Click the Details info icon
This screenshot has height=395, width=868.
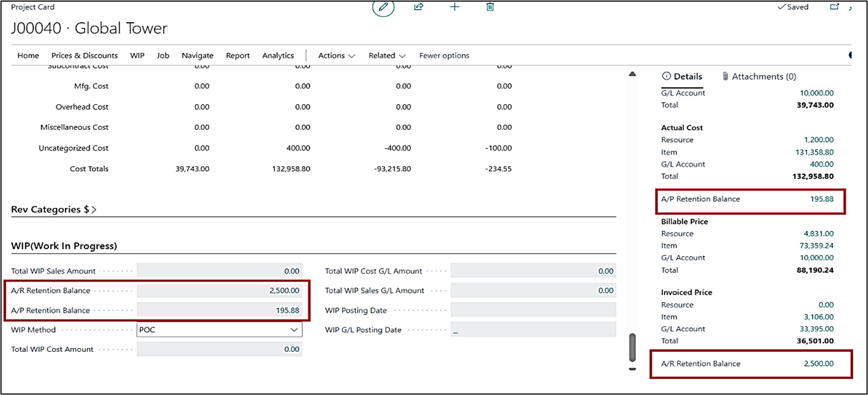[667, 76]
